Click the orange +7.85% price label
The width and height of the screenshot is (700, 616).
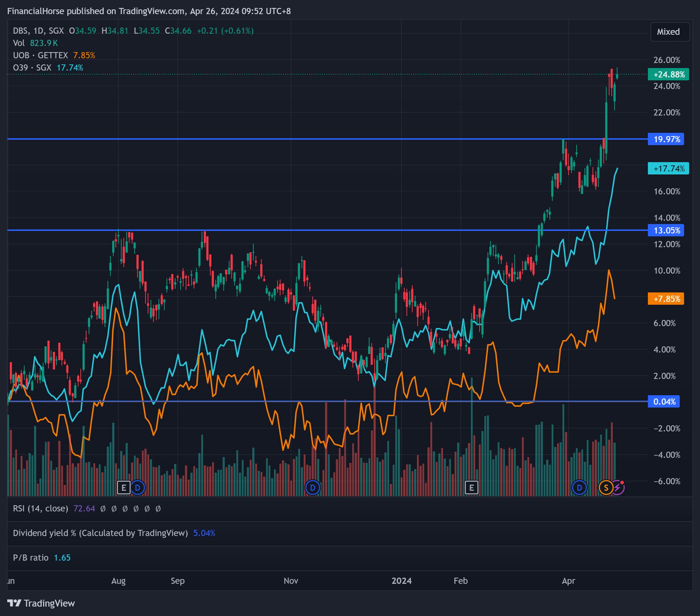click(x=666, y=299)
